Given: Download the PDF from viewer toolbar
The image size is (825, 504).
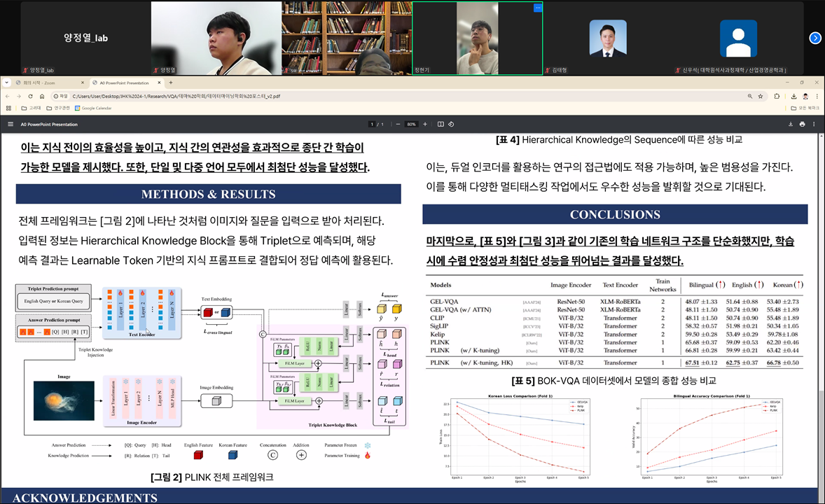Looking at the screenshot, I should point(790,124).
